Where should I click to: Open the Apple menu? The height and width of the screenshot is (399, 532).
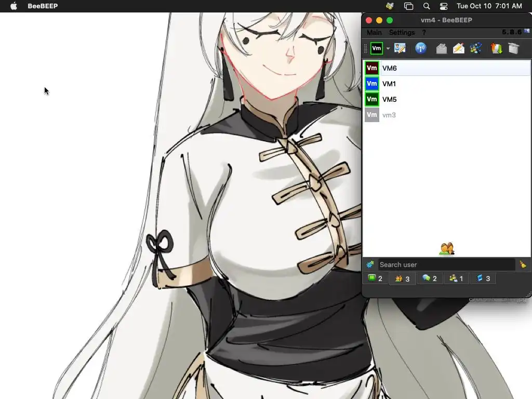point(14,6)
